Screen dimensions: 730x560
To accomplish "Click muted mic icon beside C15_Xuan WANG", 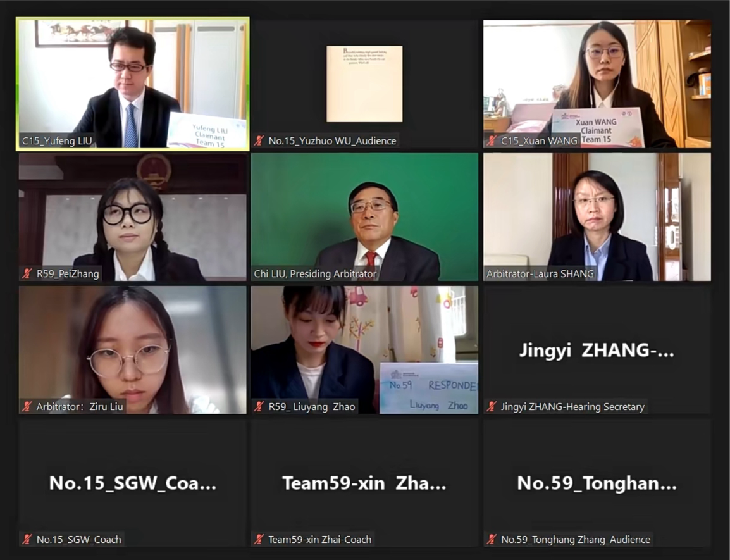I will [492, 140].
